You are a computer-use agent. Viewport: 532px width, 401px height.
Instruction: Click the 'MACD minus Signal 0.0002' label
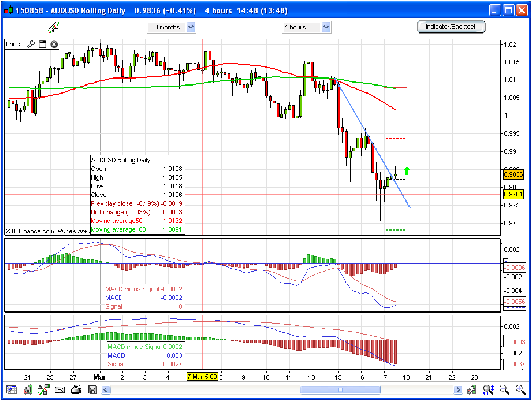pos(145,347)
